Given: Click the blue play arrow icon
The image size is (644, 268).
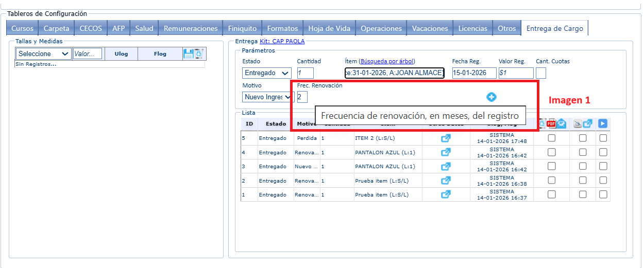Looking at the screenshot, I should point(603,123).
